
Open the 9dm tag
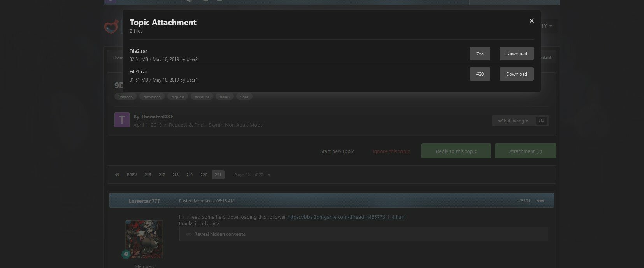(x=244, y=97)
